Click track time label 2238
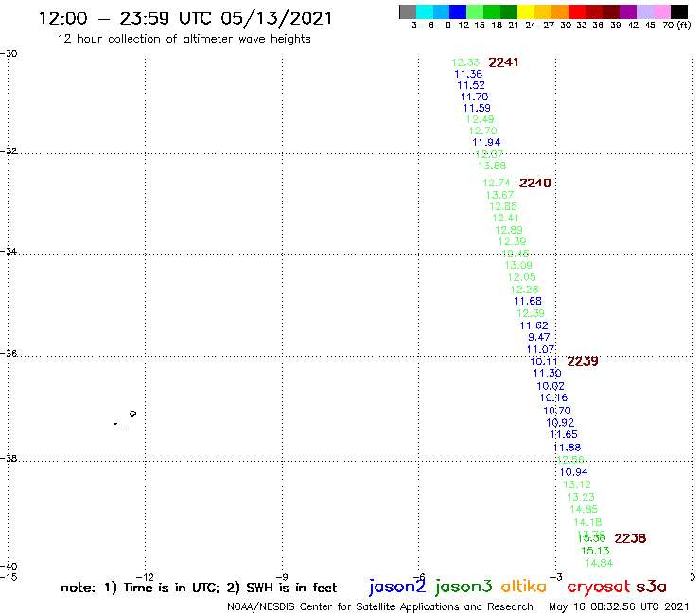 [630, 538]
